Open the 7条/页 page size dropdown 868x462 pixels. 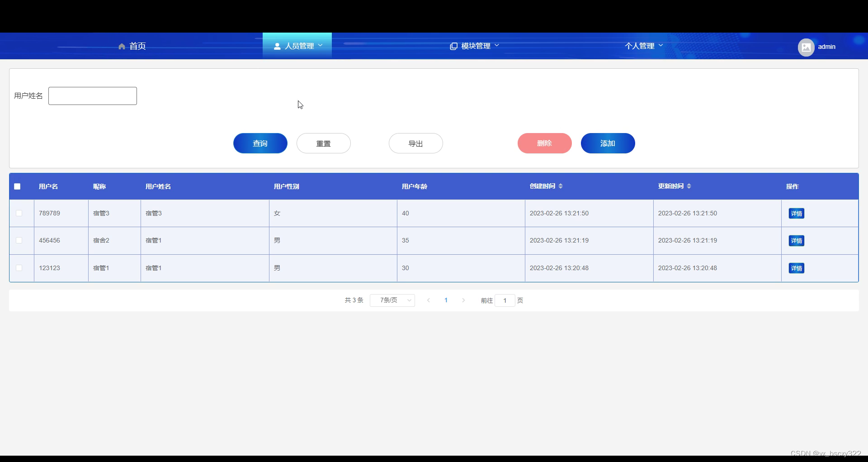(x=392, y=300)
